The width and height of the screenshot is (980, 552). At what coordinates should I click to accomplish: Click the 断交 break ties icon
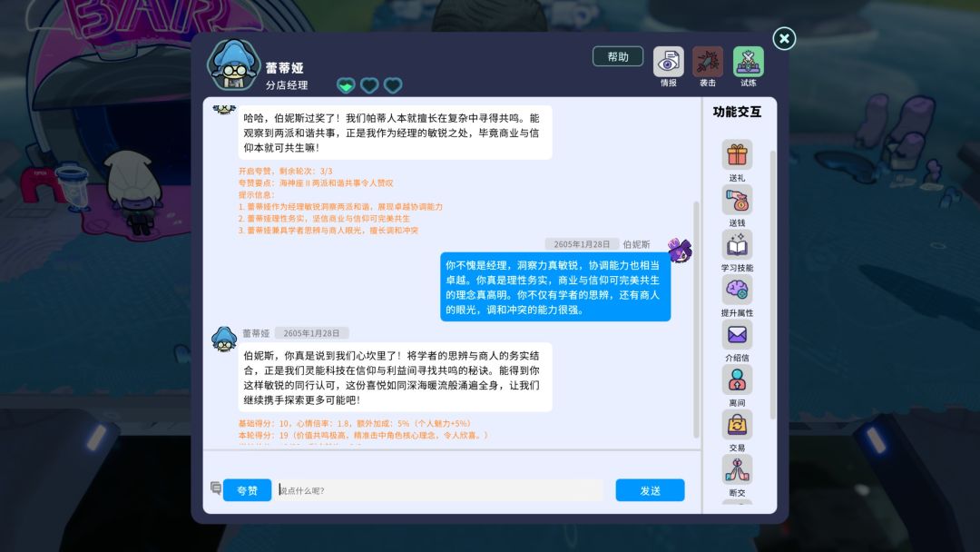(x=737, y=469)
